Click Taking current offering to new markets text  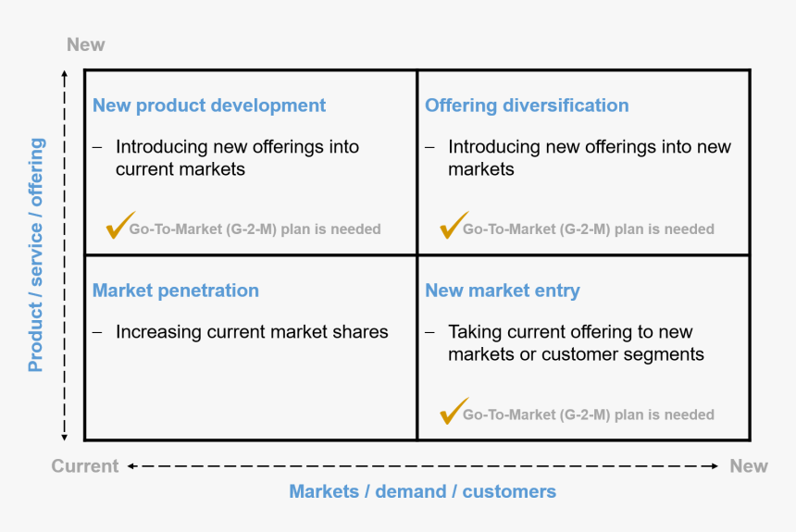coord(577,343)
